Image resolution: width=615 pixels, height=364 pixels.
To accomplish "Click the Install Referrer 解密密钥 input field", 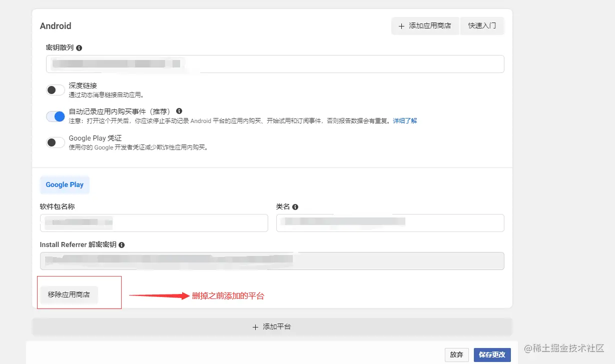I will click(x=272, y=260).
